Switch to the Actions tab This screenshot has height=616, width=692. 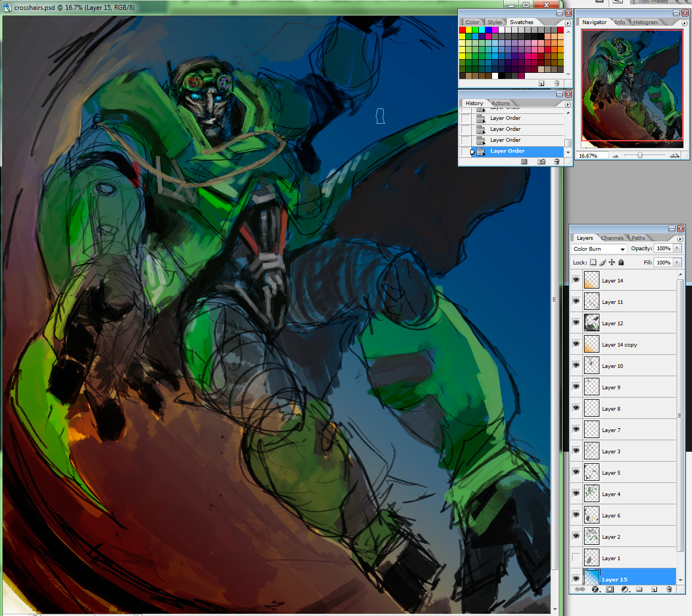click(x=500, y=103)
